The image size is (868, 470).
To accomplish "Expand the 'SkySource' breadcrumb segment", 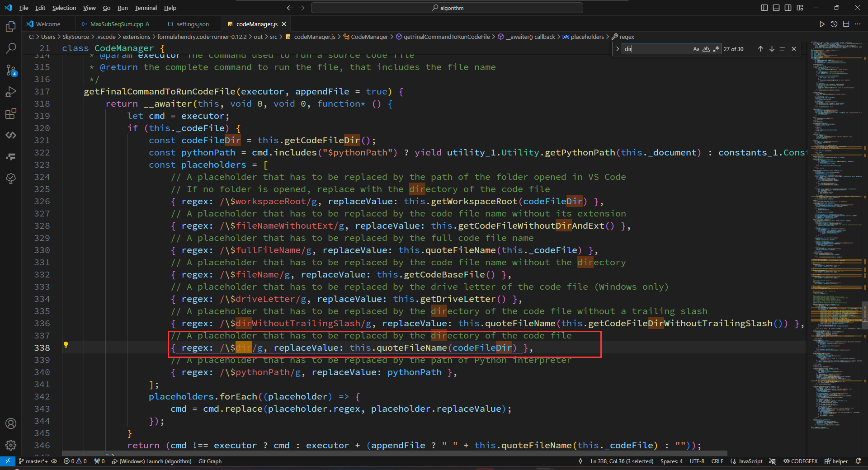I will click(75, 37).
